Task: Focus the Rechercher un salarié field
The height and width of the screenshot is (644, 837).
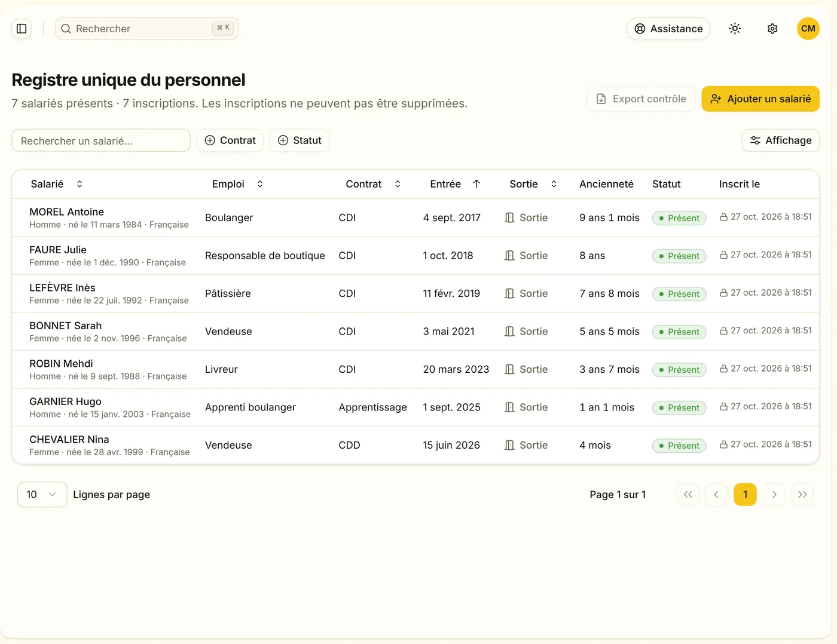Action: click(x=101, y=141)
